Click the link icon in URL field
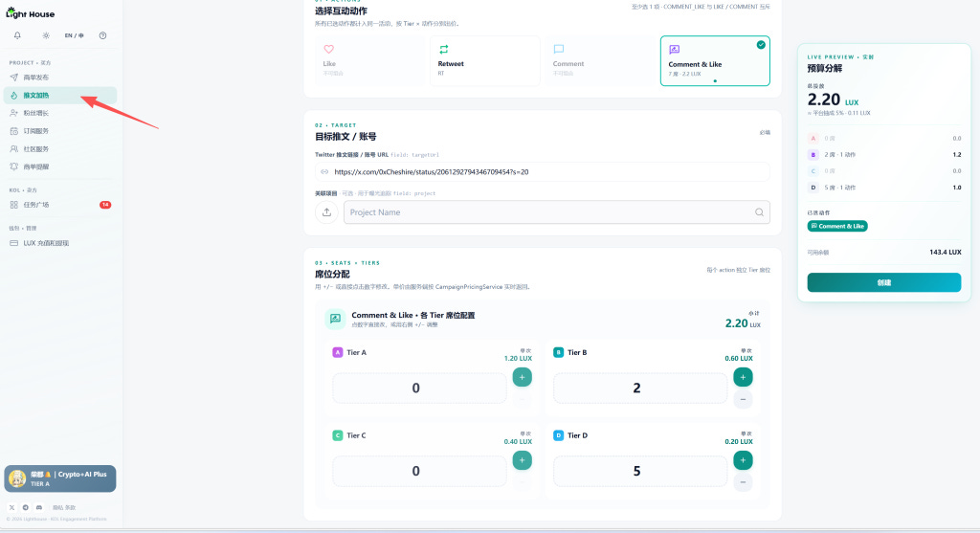 pos(324,172)
